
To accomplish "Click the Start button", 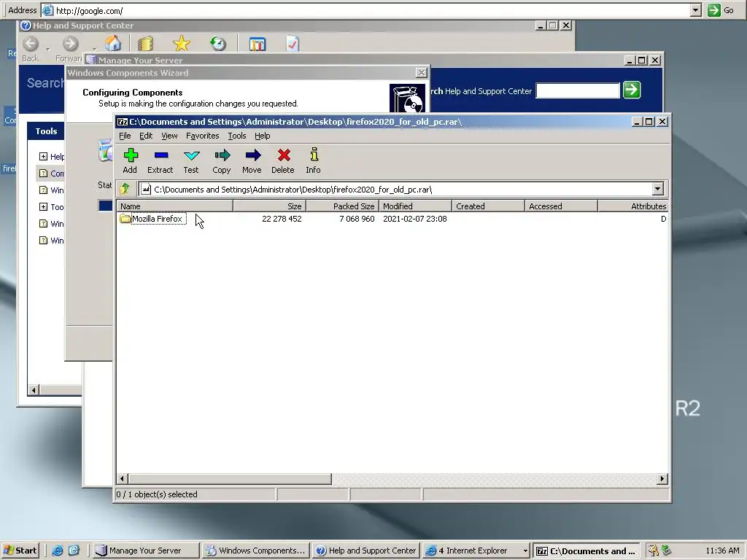I will click(x=20, y=551).
